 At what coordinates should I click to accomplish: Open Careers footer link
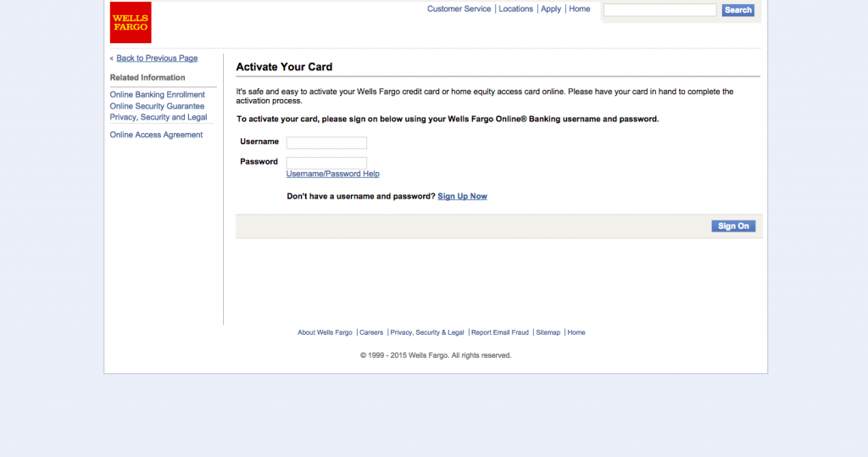coord(371,332)
